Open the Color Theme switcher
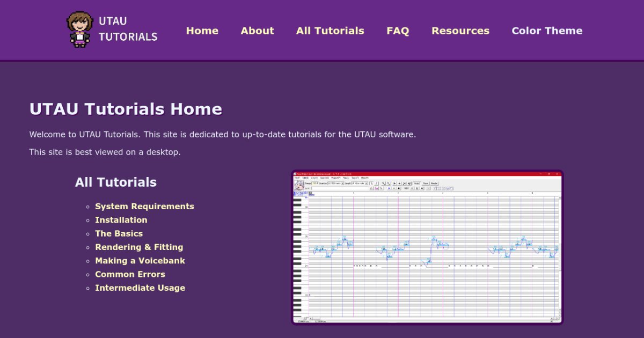Viewport: 644px width, 338px height. pos(547,31)
